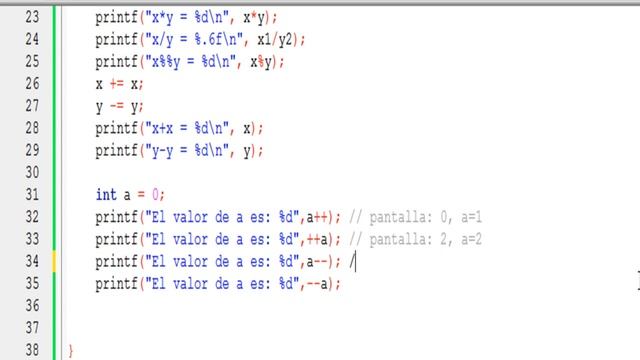Image resolution: width=640 pixels, height=360 pixels.
Task: Click line number 35 in the gutter
Action: [32, 283]
